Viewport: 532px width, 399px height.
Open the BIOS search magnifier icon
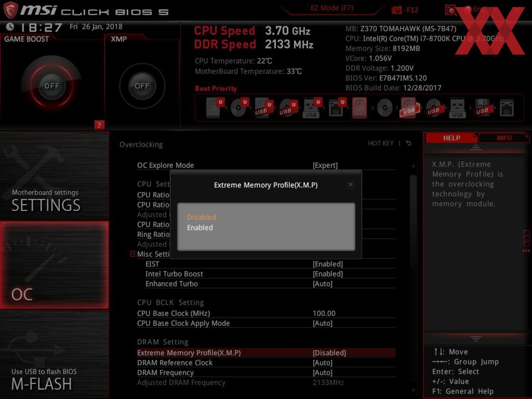click(x=451, y=10)
